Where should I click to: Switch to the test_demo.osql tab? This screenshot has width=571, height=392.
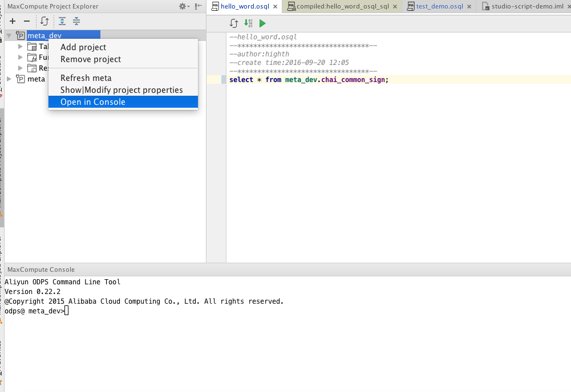(440, 6)
